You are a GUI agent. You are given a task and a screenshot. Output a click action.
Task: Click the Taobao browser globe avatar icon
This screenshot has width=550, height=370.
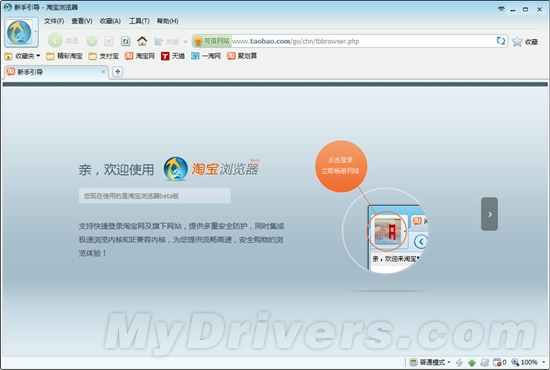pos(19,32)
